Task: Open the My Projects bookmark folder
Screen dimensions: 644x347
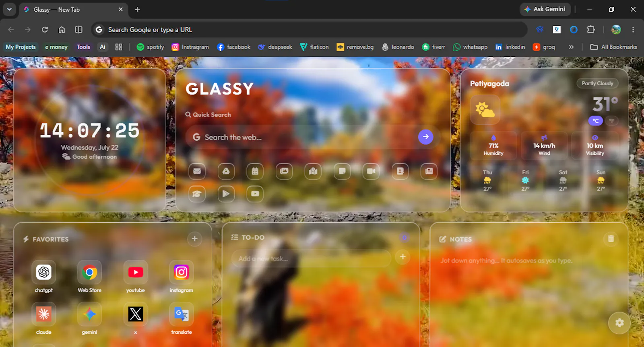Action: point(21,47)
